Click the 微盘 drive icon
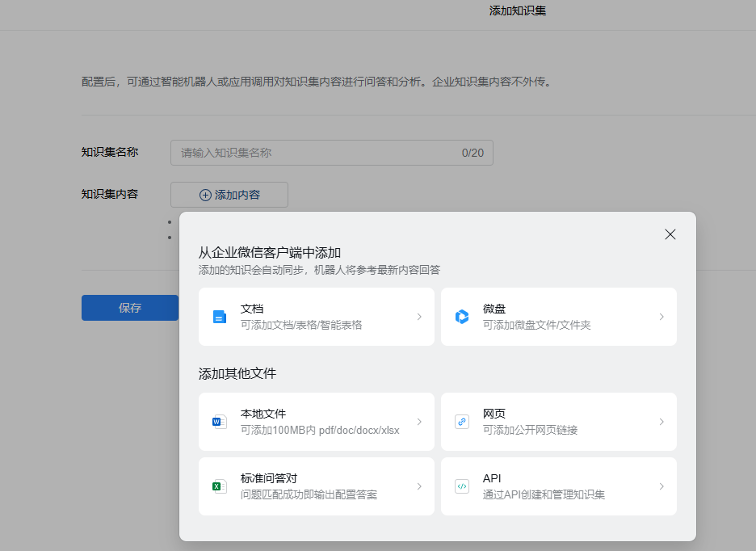The image size is (756, 551). 462,317
